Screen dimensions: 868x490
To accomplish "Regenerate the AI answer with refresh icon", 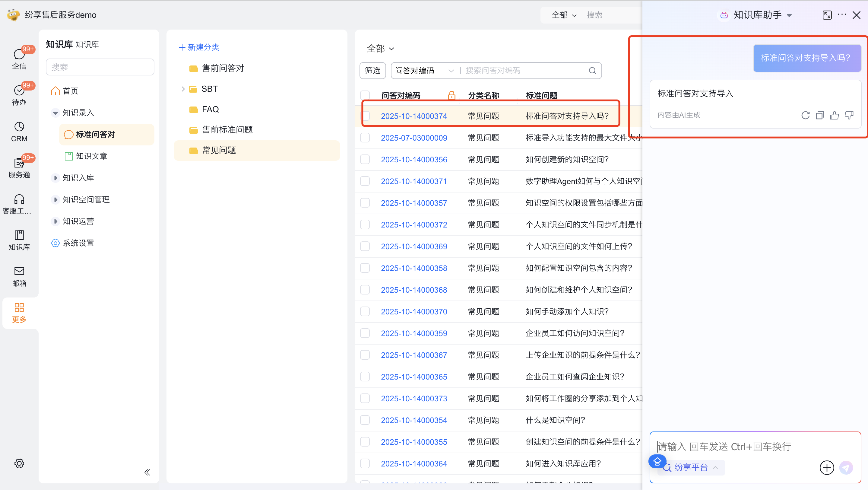I will [x=805, y=115].
